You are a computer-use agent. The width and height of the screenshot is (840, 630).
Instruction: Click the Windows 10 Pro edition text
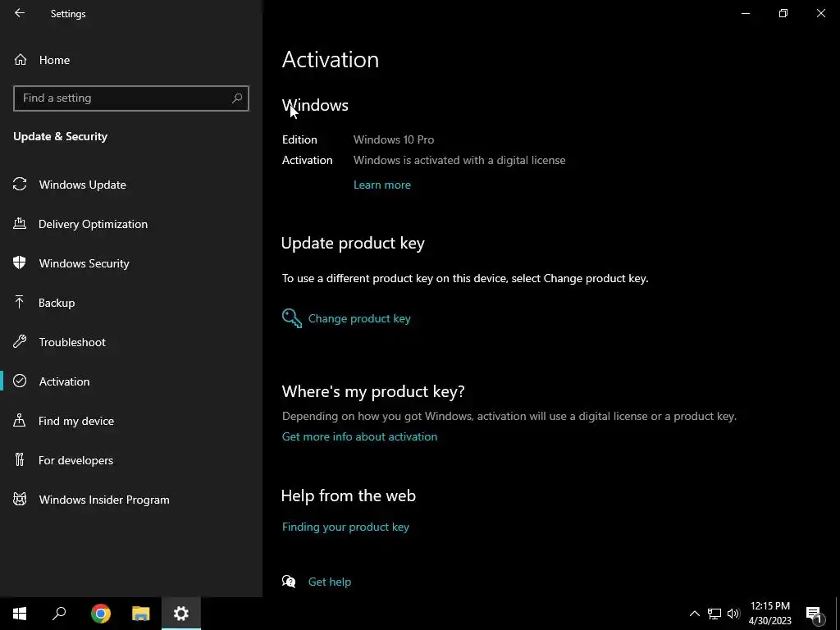394,139
